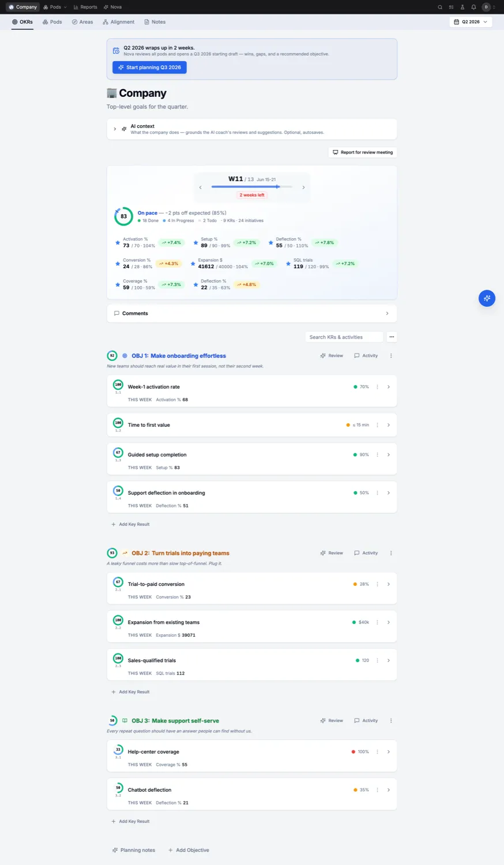Click Add Objective at bottom
The height and width of the screenshot is (865, 504).
(189, 850)
